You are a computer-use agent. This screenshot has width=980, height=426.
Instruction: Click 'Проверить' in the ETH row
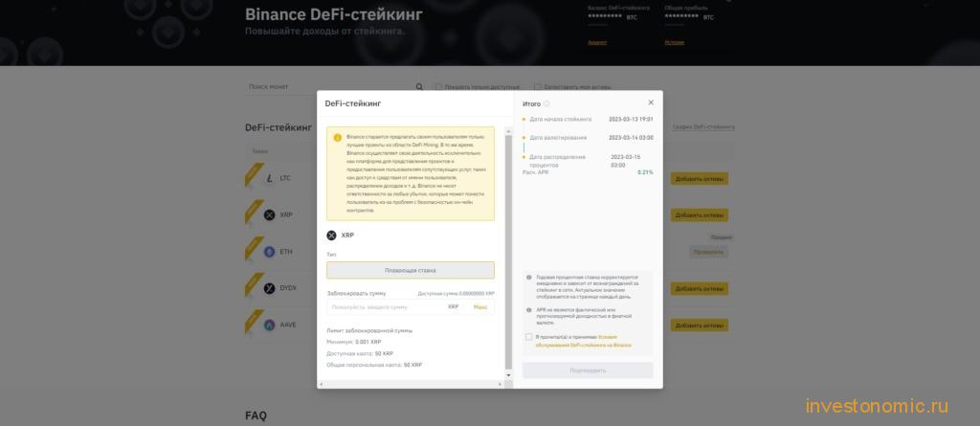(x=709, y=252)
